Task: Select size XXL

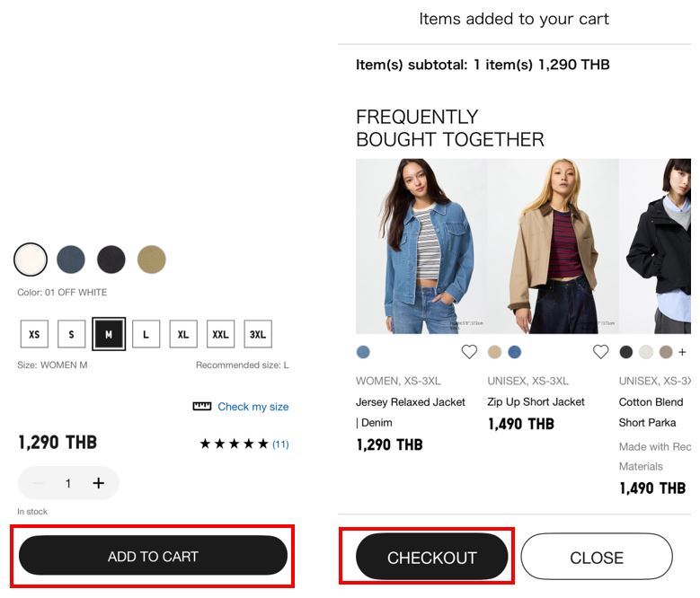Action: coord(220,334)
